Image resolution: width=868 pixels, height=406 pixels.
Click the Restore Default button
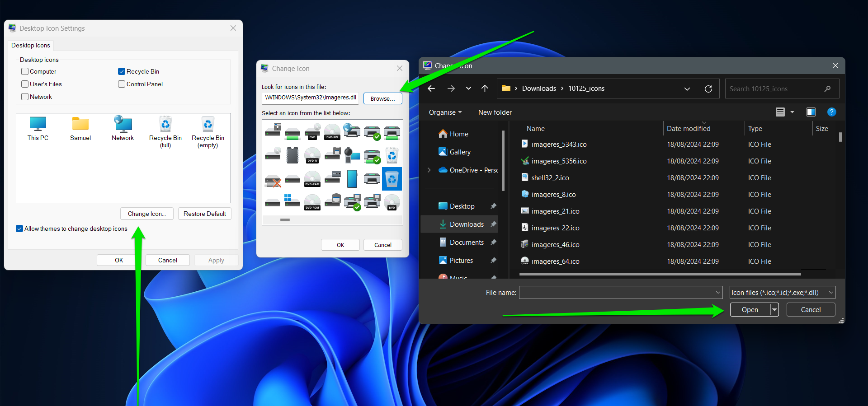(204, 214)
